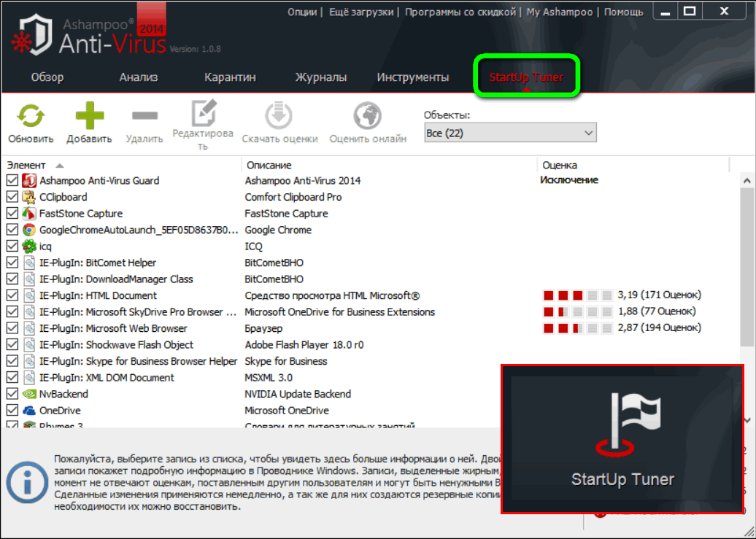This screenshot has height=539, width=756.
Task: Click the IE-PlugIn: Shockwave Flash Object file icon
Action: tap(29, 345)
